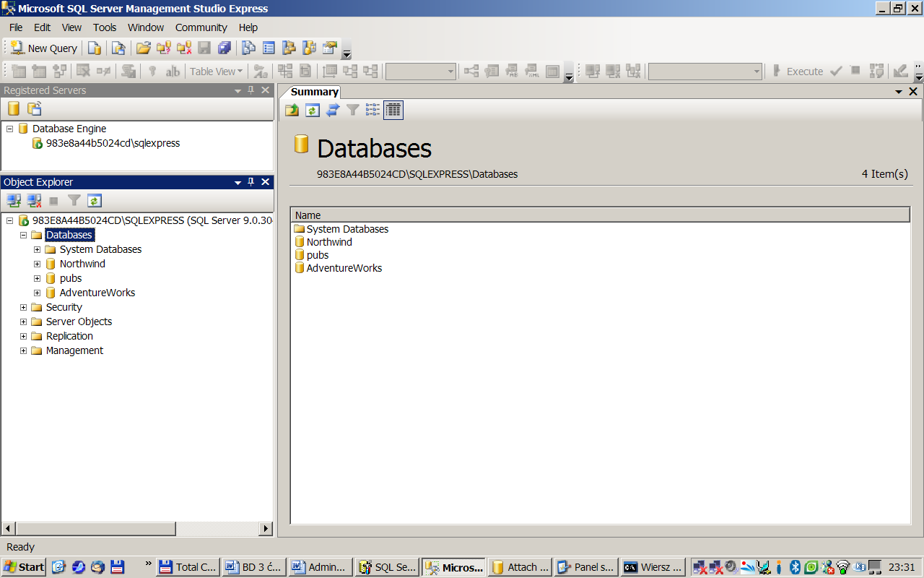
Task: Click the New Query button
Action: click(44, 48)
